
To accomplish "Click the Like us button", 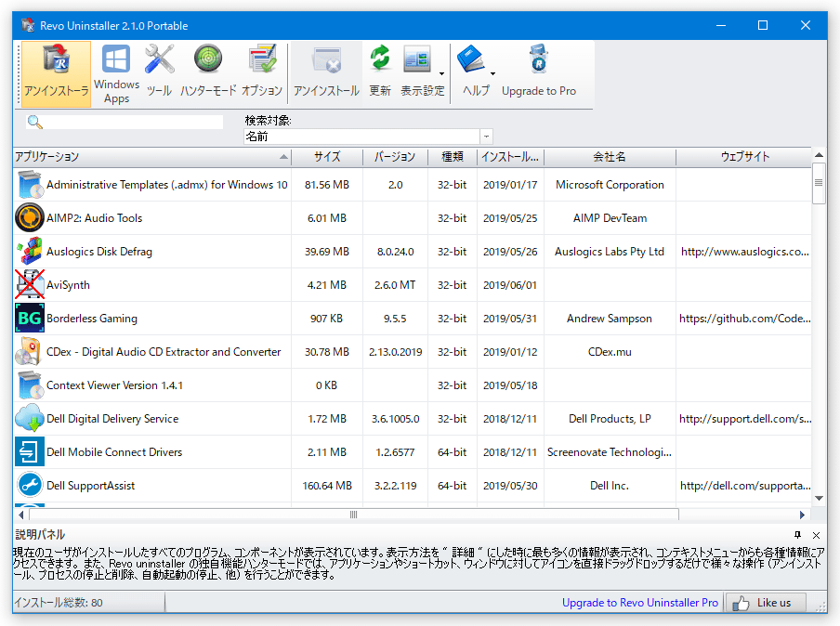I will (766, 603).
